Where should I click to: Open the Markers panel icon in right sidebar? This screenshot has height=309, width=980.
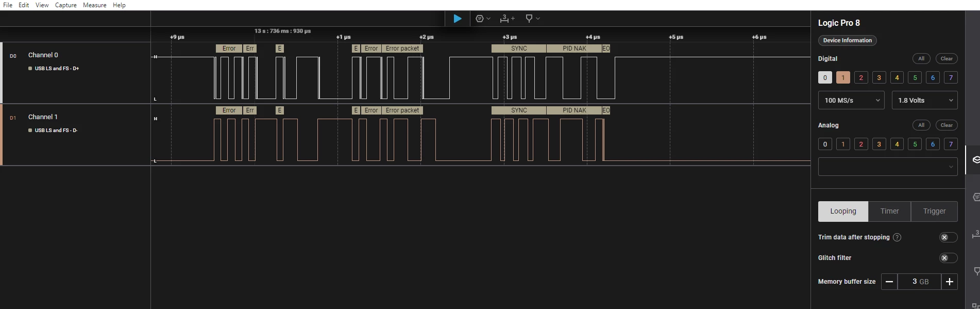coord(976,271)
